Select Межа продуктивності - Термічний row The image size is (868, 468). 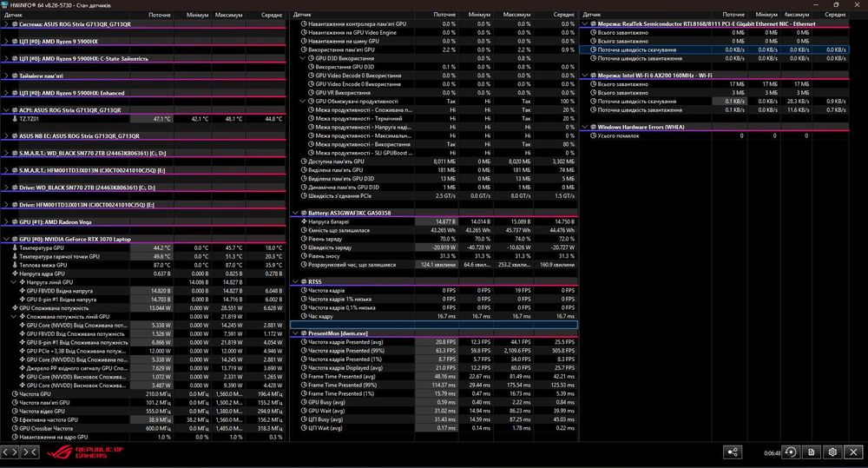(x=433, y=119)
